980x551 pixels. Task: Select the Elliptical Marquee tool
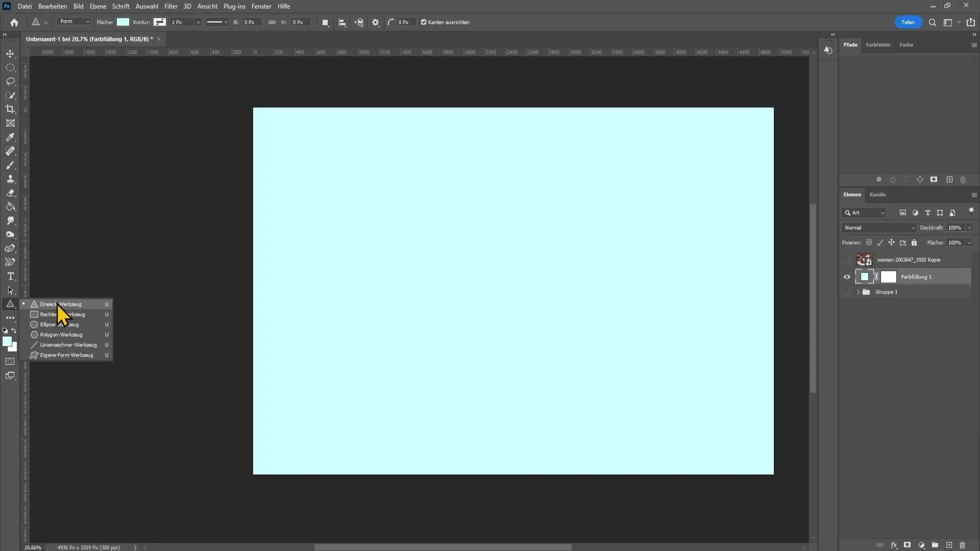point(10,67)
